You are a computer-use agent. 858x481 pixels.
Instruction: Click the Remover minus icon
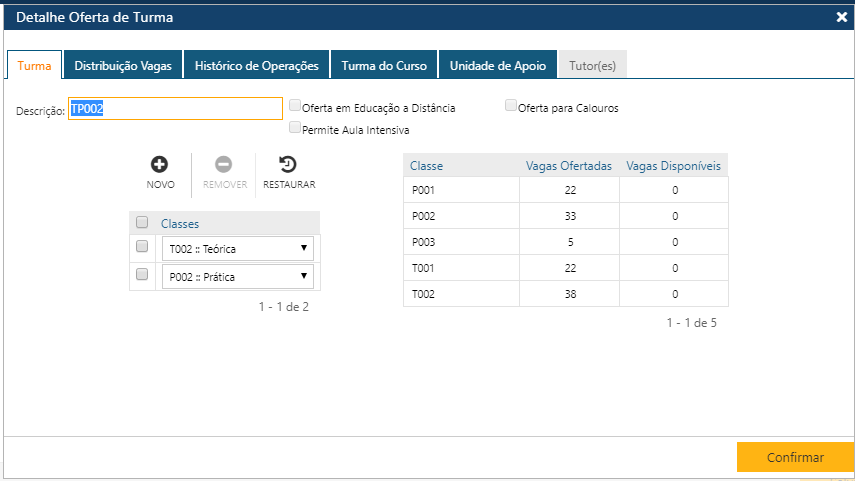pyautogui.click(x=224, y=165)
